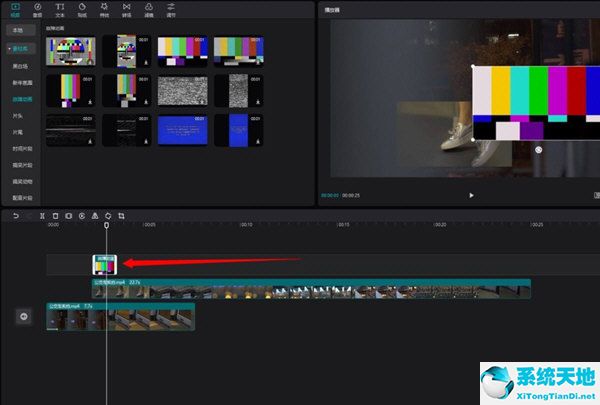Open the 滤镜 (Filters) tab icon
This screenshot has height=405, width=600.
148,11
